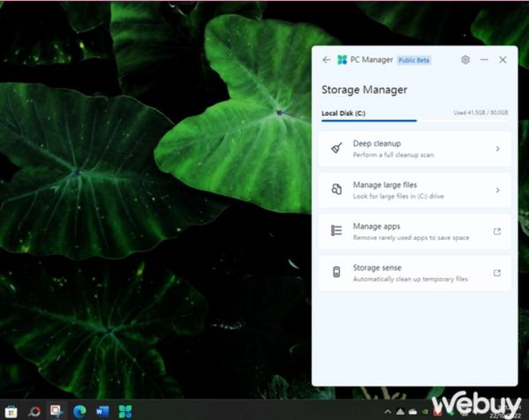Image resolution: width=529 pixels, height=420 pixels.
Task: Open the circular-arrow app in taskbar
Action: click(x=34, y=411)
